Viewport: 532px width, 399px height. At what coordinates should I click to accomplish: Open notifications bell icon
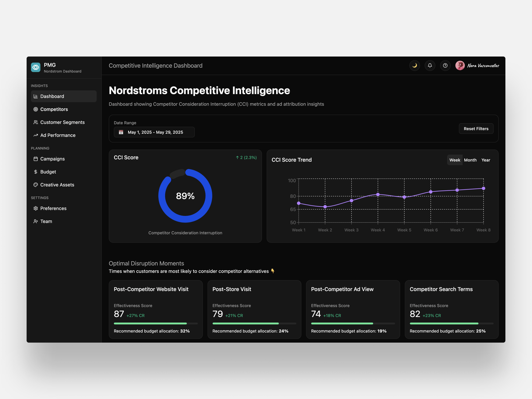coord(430,65)
